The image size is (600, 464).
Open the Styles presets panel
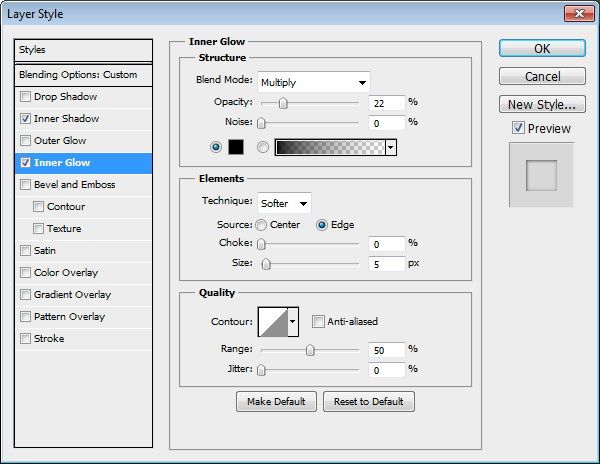[83, 50]
